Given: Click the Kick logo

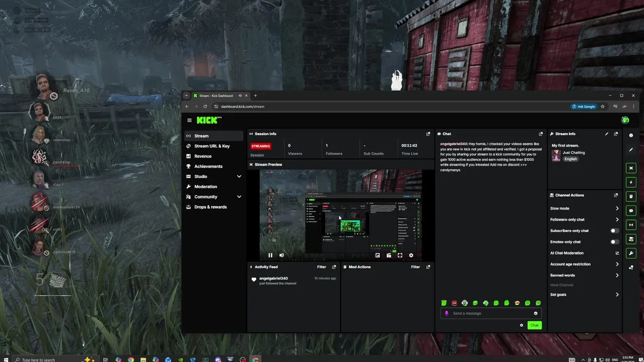Looking at the screenshot, I should click(x=209, y=120).
